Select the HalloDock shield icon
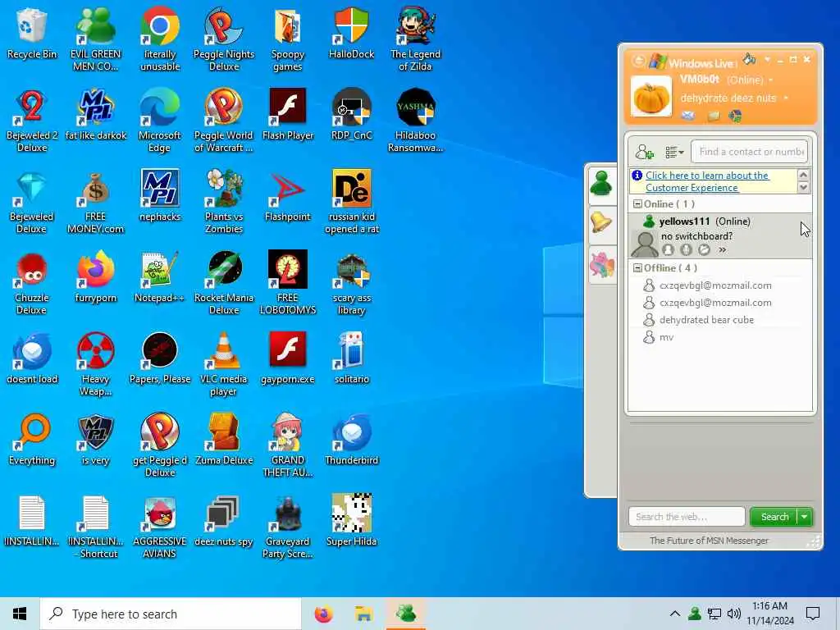 pos(351,34)
